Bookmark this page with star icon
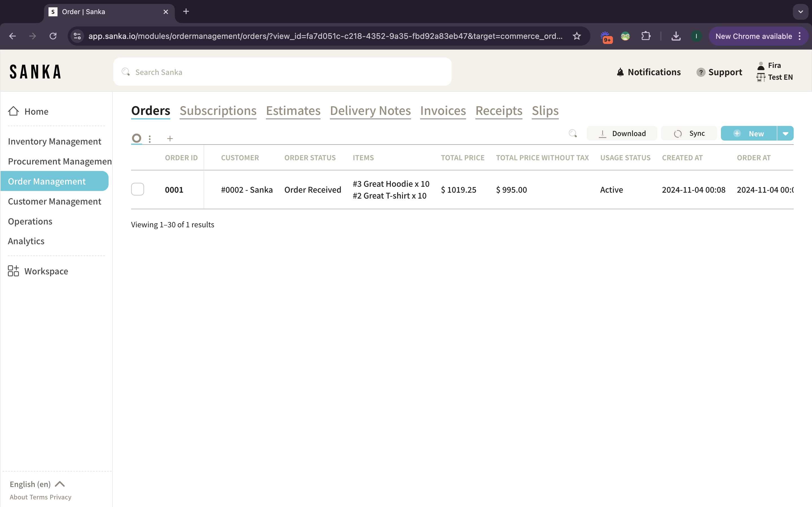 point(577,36)
